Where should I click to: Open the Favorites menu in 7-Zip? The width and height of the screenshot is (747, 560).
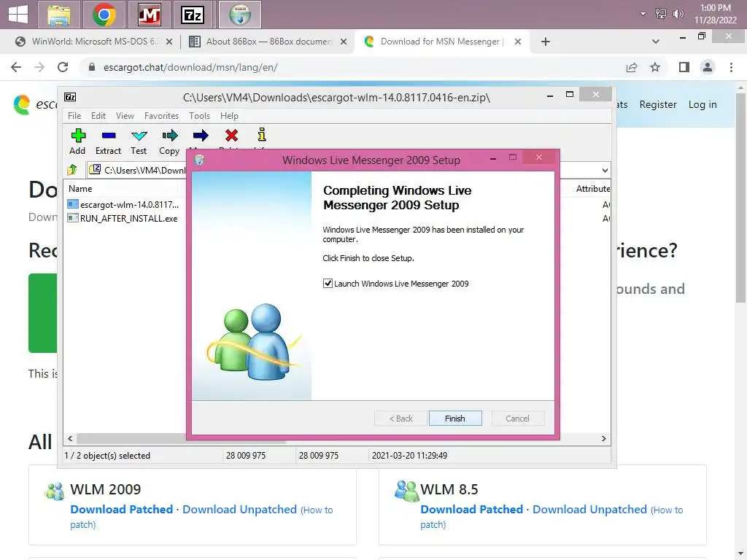[161, 116]
